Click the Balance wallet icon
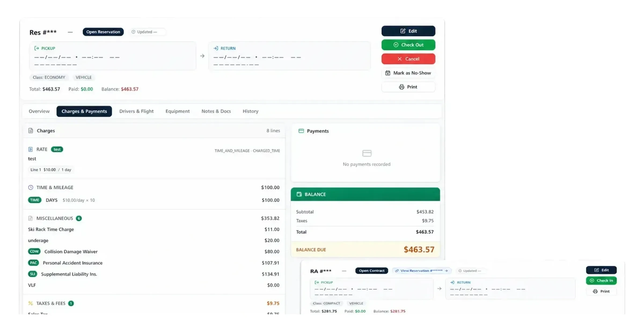The width and height of the screenshot is (644, 322). click(299, 194)
